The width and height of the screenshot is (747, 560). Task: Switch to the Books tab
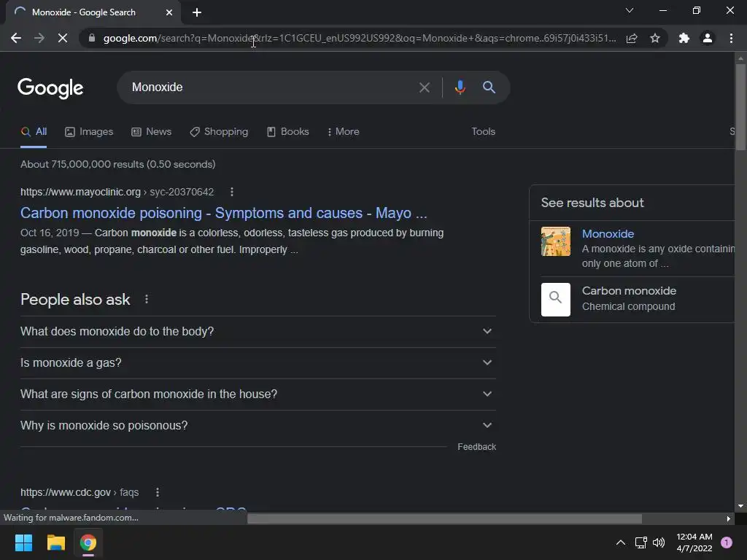pos(287,132)
